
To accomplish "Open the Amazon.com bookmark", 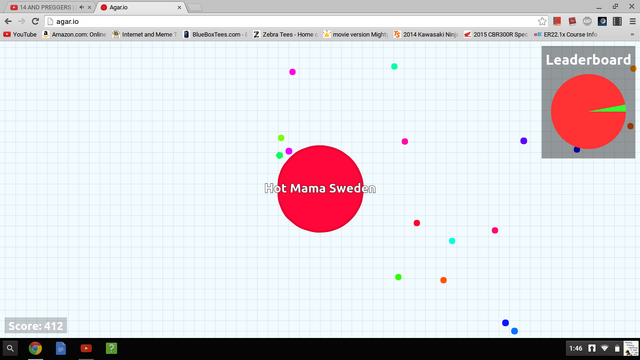I will [x=74, y=34].
